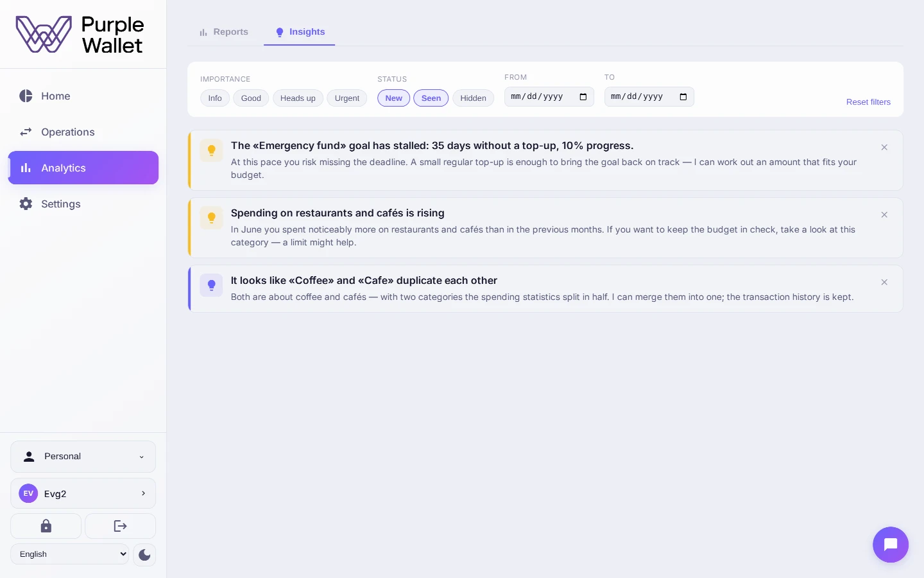Screen dimensions: 924x578
Task: Expand the Personal workspace dropdown
Action: tap(83, 457)
